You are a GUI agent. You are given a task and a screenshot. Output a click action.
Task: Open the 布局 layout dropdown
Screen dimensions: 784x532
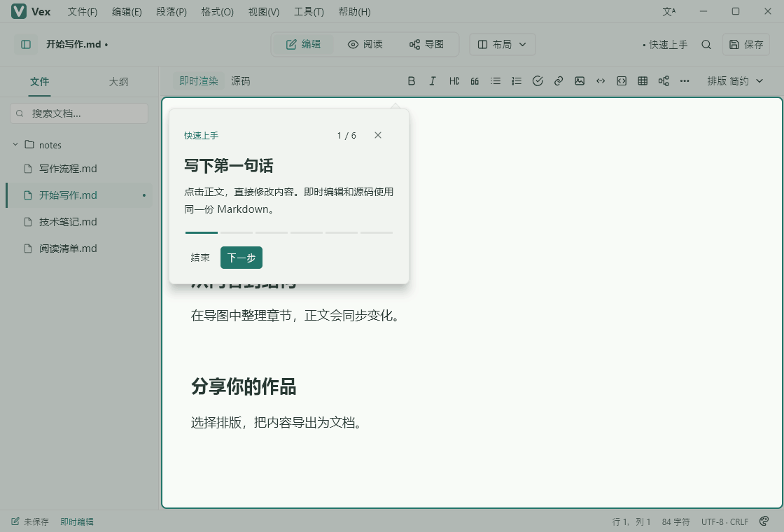pyautogui.click(x=502, y=45)
